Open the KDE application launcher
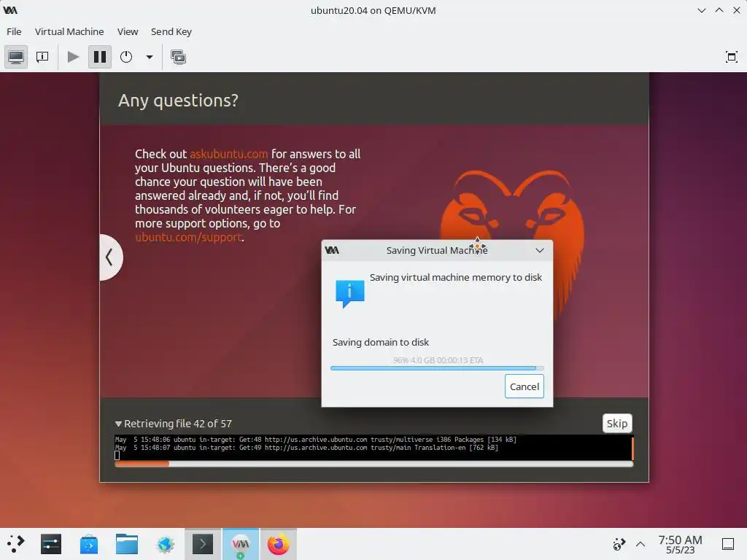This screenshot has width=747, height=560. click(16, 544)
